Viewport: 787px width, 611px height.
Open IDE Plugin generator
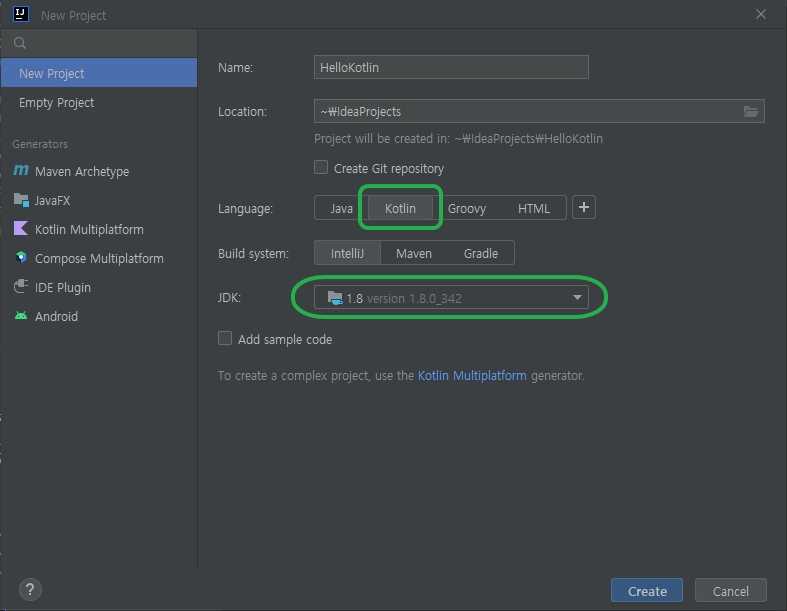click(99, 287)
